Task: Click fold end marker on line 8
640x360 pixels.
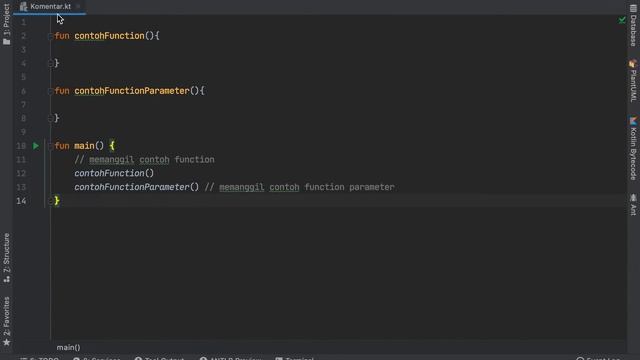Action: point(50,118)
